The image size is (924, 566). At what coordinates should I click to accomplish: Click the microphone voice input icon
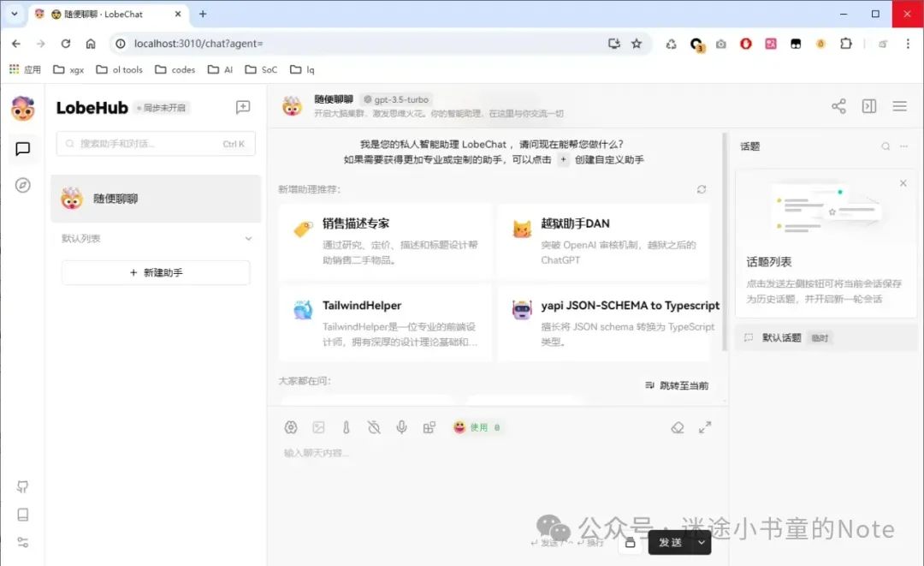pos(401,427)
